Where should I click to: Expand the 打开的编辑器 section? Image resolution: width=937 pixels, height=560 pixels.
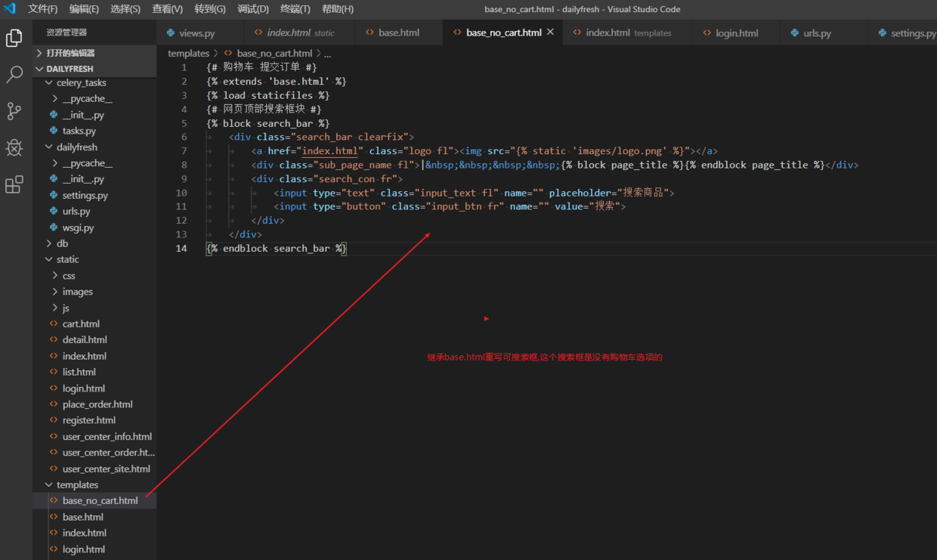[94, 53]
